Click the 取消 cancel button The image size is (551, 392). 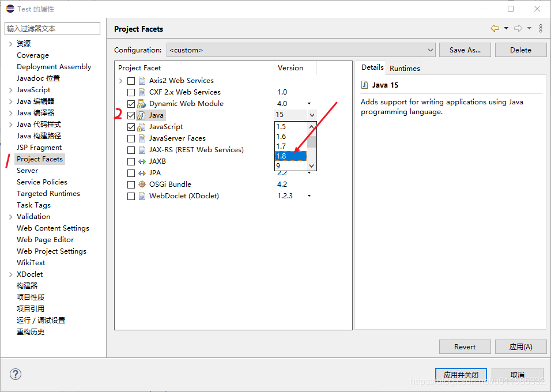pos(517,375)
